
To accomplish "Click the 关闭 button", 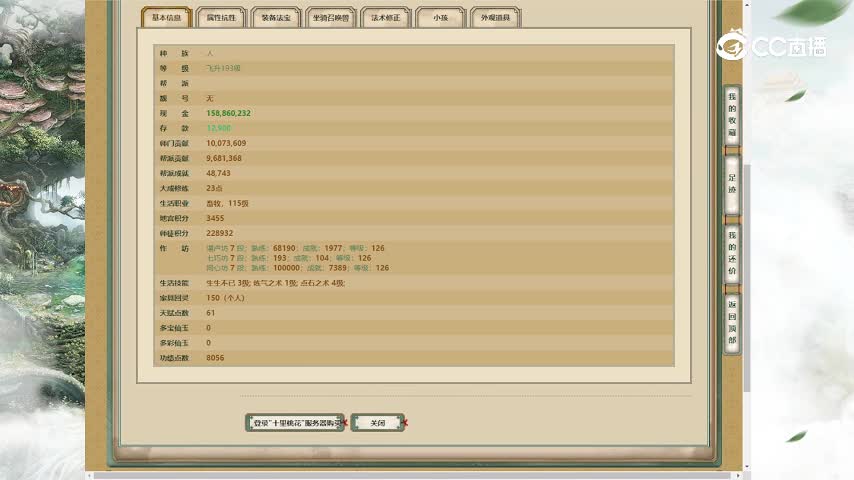I will pyautogui.click(x=377, y=423).
